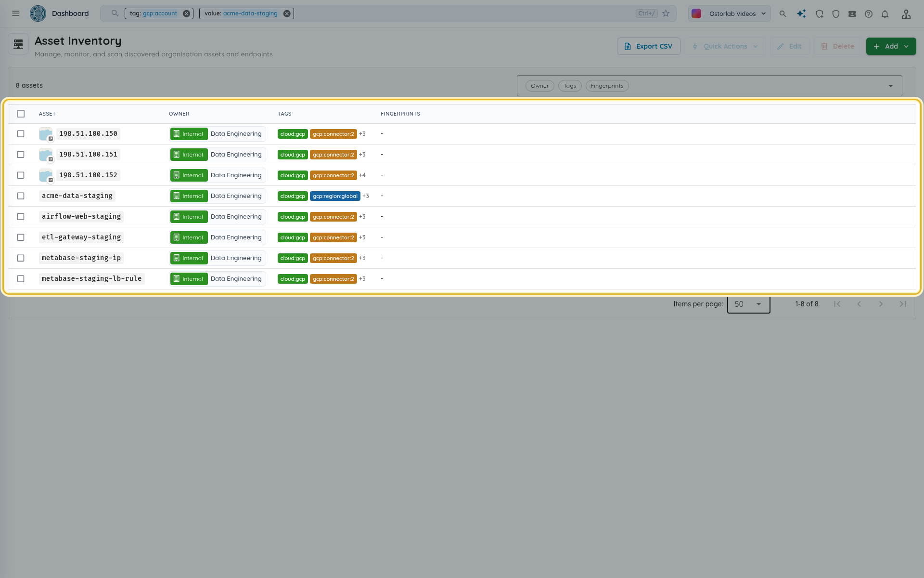
Task: Open notifications bell
Action: tap(885, 14)
